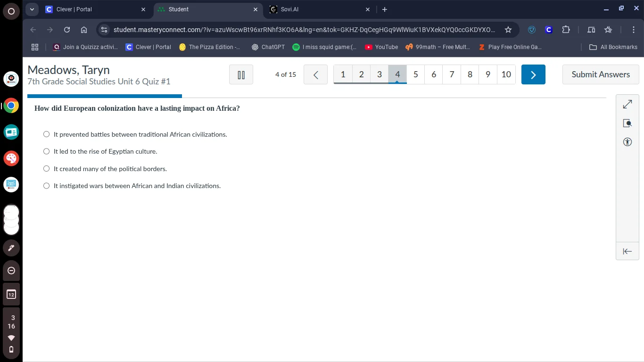Collapse the right side tool panel
Image resolution: width=644 pixels, height=362 pixels.
(627, 251)
